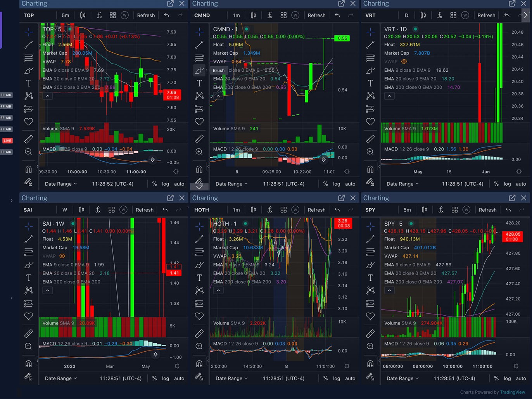This screenshot has height=399, width=532.
Task: Open the chart layout grid icon on CMND
Action: point(283,15)
